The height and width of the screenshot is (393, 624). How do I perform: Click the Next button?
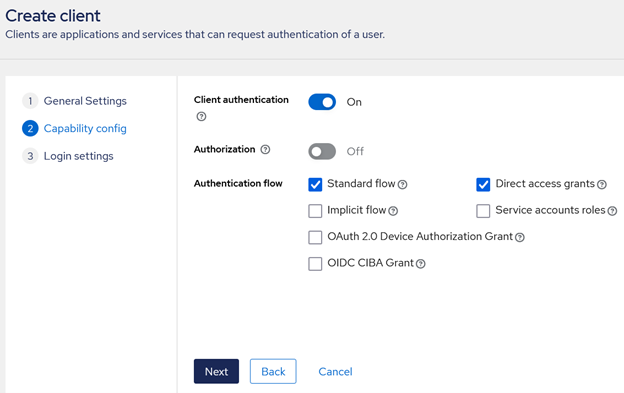(x=216, y=372)
